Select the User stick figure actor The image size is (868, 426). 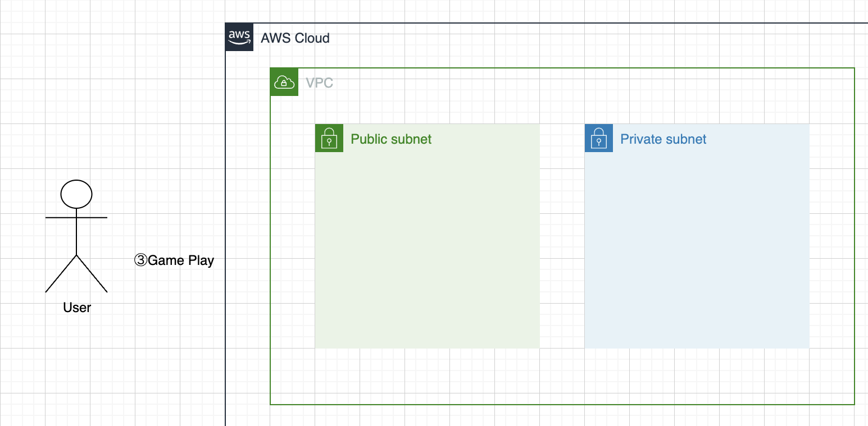tap(76, 236)
